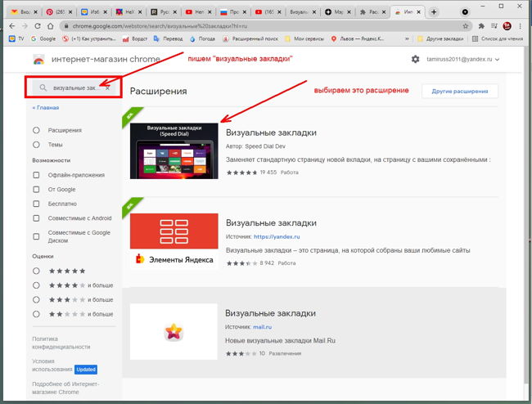Reload the page with the refresh icon
Screen dimensions: 532x404
[x=38, y=26]
